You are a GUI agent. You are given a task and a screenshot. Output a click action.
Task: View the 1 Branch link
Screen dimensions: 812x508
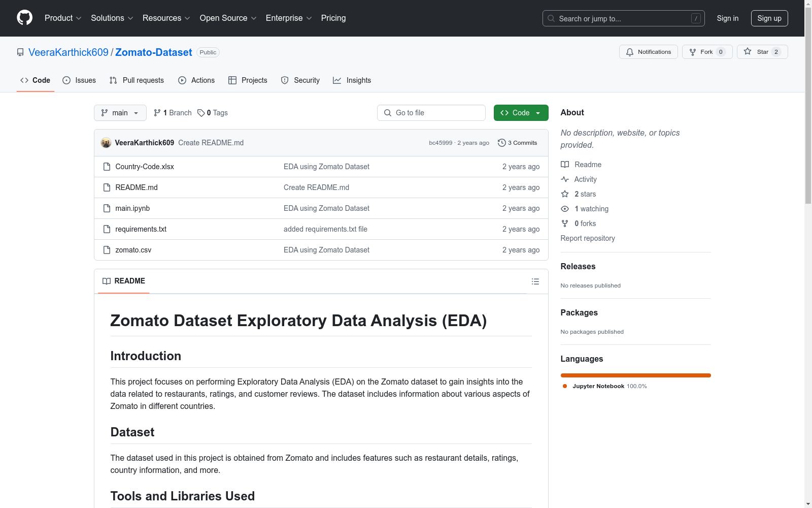(x=173, y=113)
